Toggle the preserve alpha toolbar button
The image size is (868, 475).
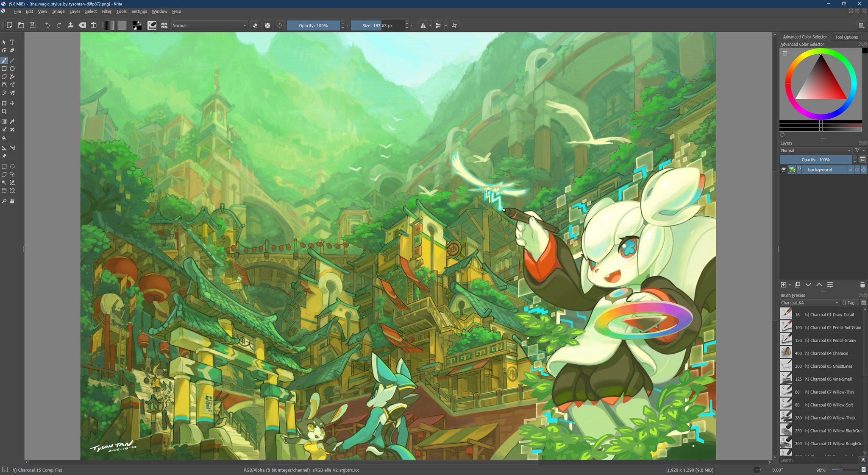(x=267, y=25)
